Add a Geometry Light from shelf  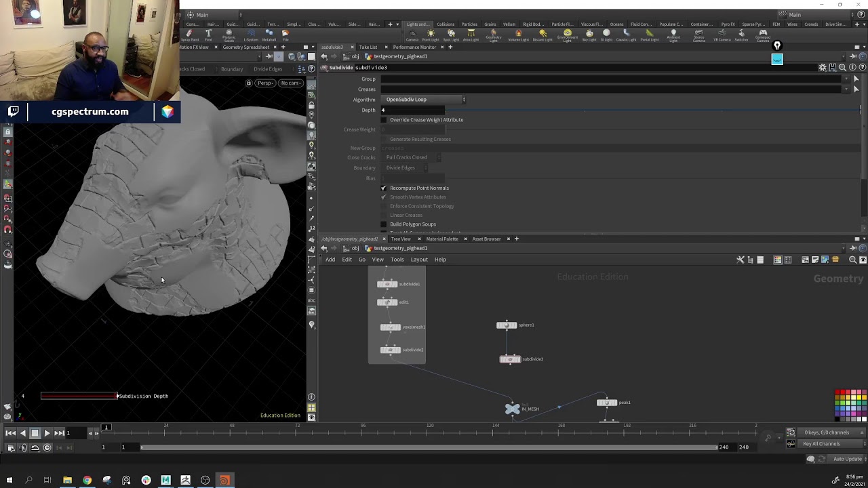coord(494,35)
